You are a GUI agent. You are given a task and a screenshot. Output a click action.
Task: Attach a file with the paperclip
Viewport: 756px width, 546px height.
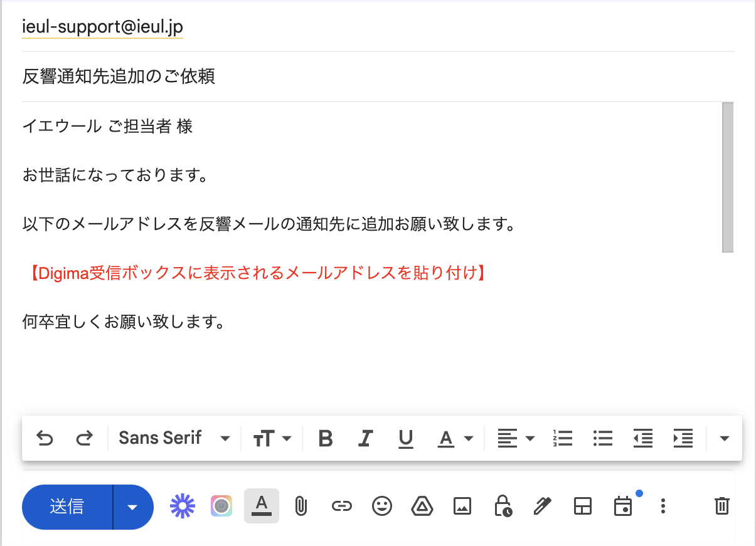pos(301,505)
